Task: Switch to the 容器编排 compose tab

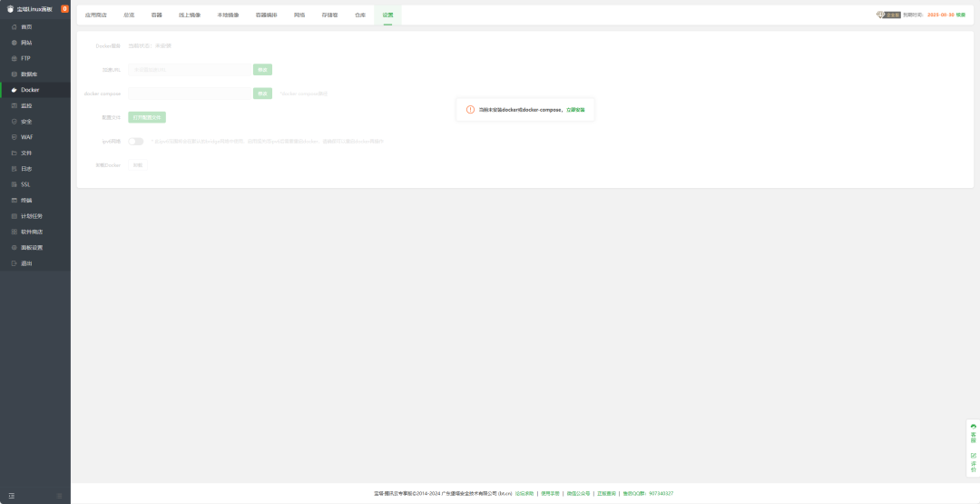Action: pyautogui.click(x=266, y=15)
